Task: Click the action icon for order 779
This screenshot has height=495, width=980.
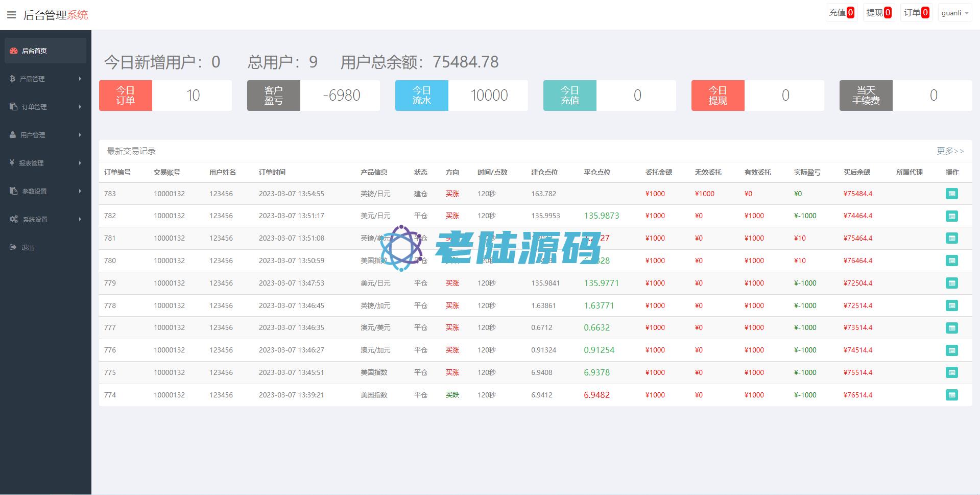Action: (x=951, y=283)
